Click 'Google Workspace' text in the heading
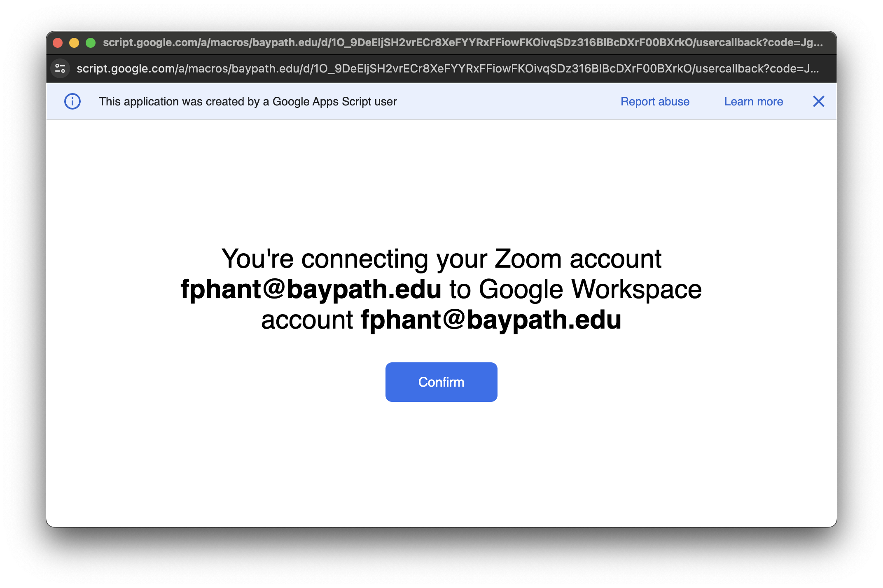 (590, 289)
